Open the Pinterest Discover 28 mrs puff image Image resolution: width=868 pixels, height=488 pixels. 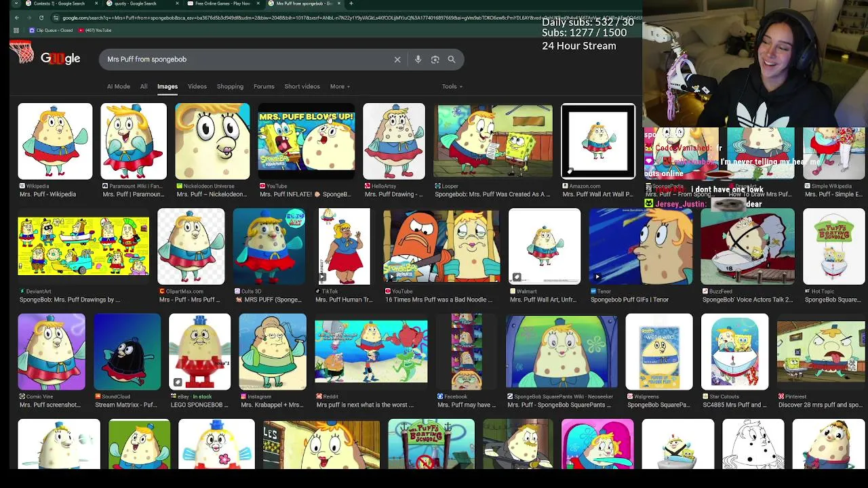coord(821,352)
